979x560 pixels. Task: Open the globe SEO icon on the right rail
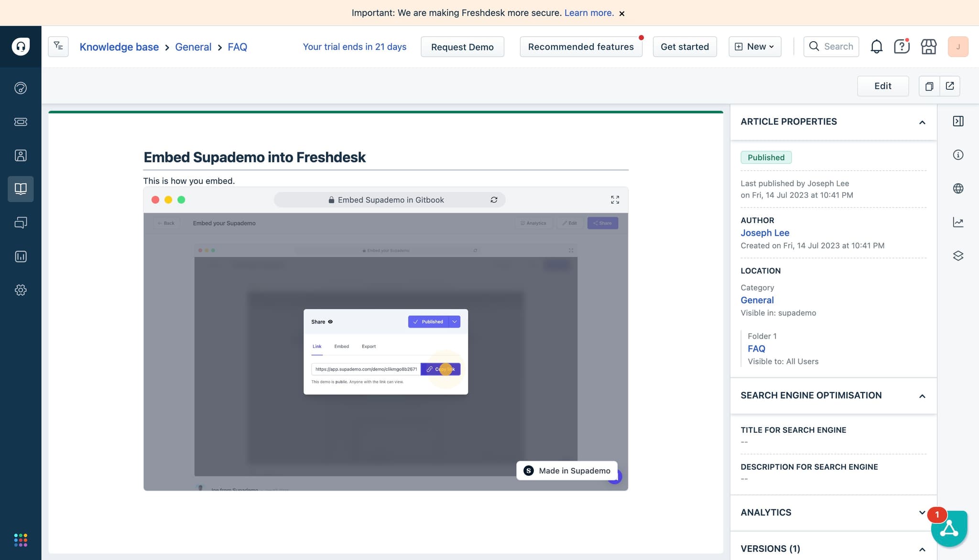[x=958, y=188]
